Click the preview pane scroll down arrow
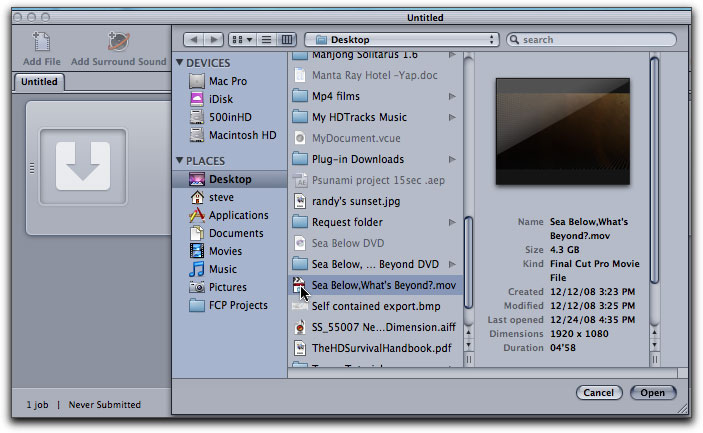Viewport: 703px width, 433px height. pos(654,345)
